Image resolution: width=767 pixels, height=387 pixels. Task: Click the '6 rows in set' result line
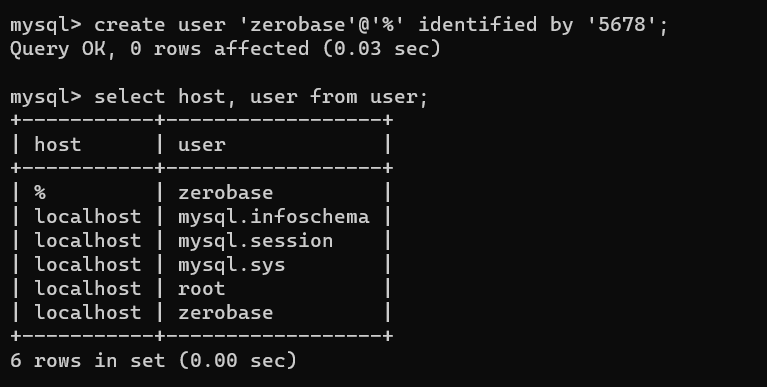153,361
